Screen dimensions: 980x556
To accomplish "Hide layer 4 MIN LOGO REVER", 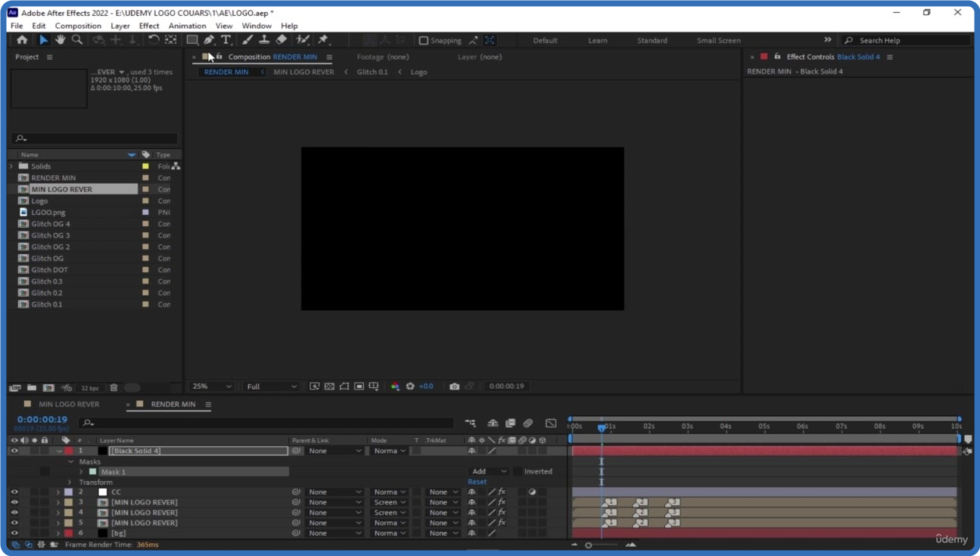I will click(14, 513).
